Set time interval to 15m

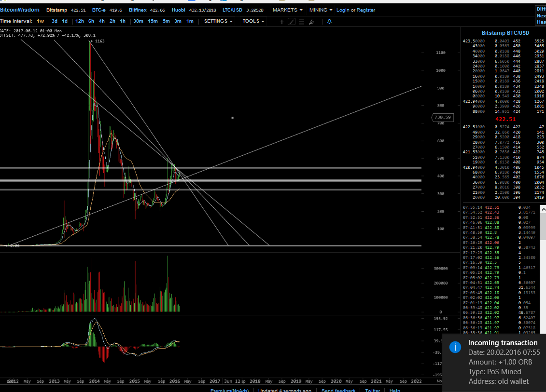click(153, 21)
